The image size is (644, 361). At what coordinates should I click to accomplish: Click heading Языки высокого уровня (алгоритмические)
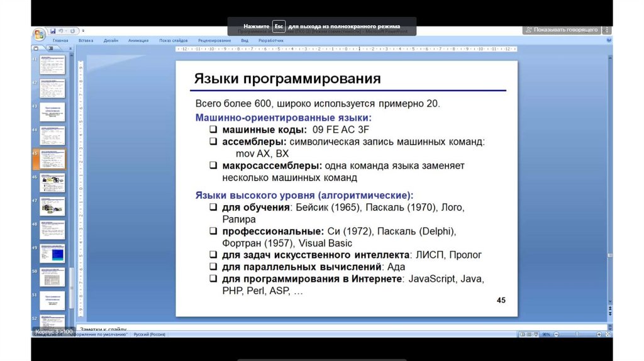click(x=304, y=196)
